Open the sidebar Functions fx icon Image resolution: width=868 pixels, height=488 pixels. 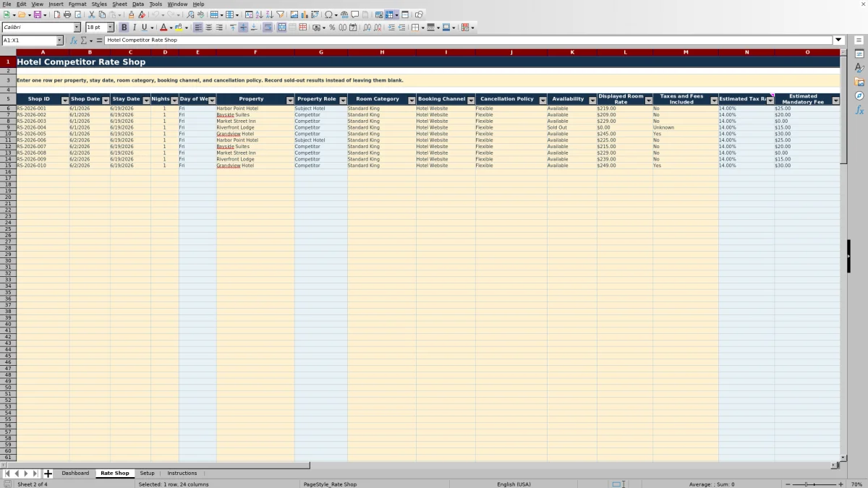tap(859, 110)
